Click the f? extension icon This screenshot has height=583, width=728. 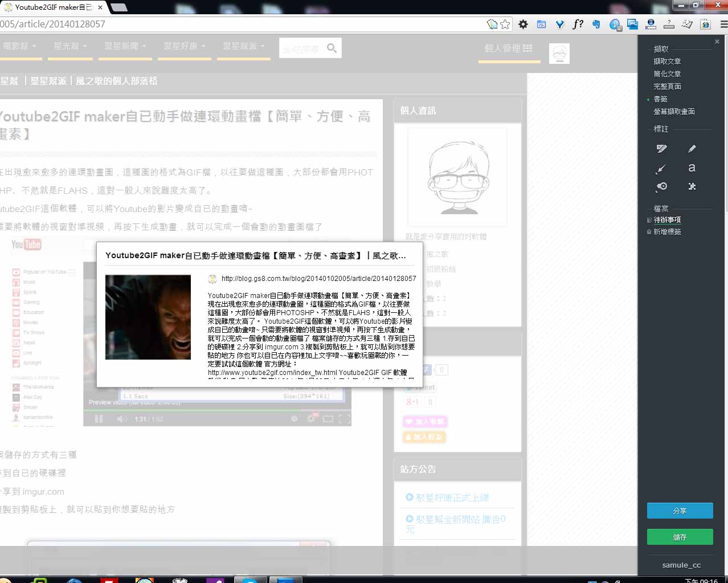pos(578,24)
